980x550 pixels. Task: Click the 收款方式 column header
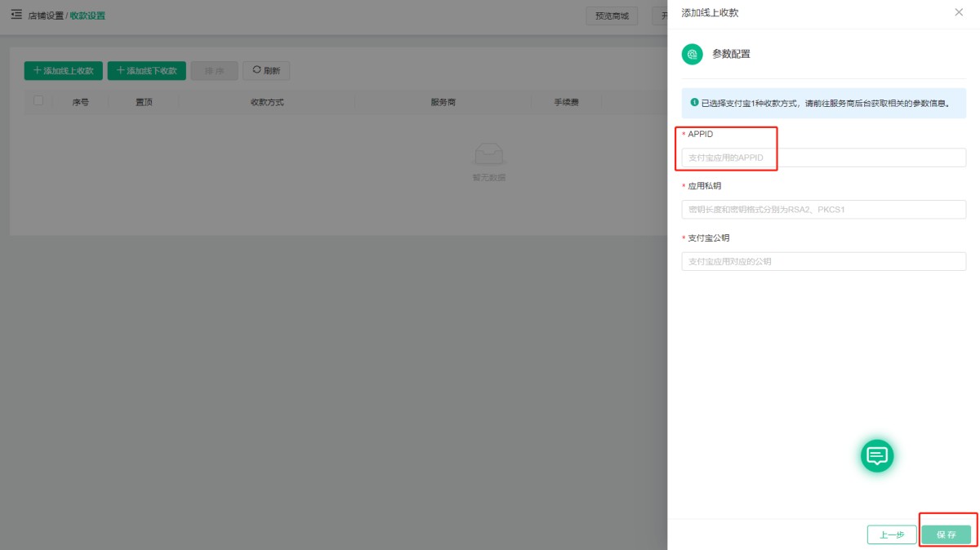point(267,103)
